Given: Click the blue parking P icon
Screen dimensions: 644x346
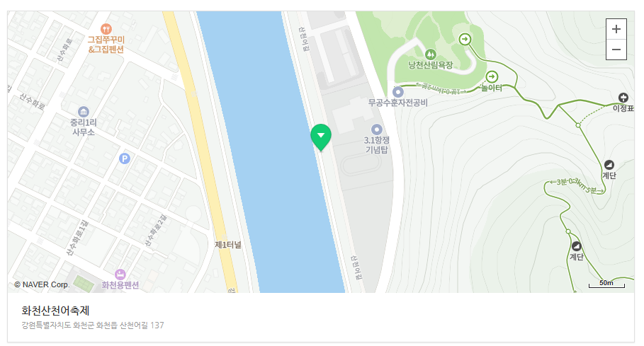Looking at the screenshot, I should pyautogui.click(x=125, y=158).
